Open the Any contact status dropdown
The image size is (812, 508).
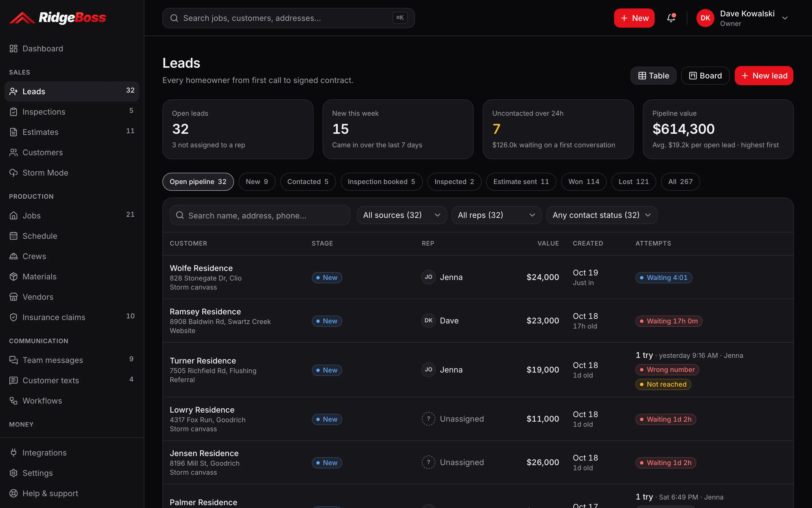[x=602, y=215]
